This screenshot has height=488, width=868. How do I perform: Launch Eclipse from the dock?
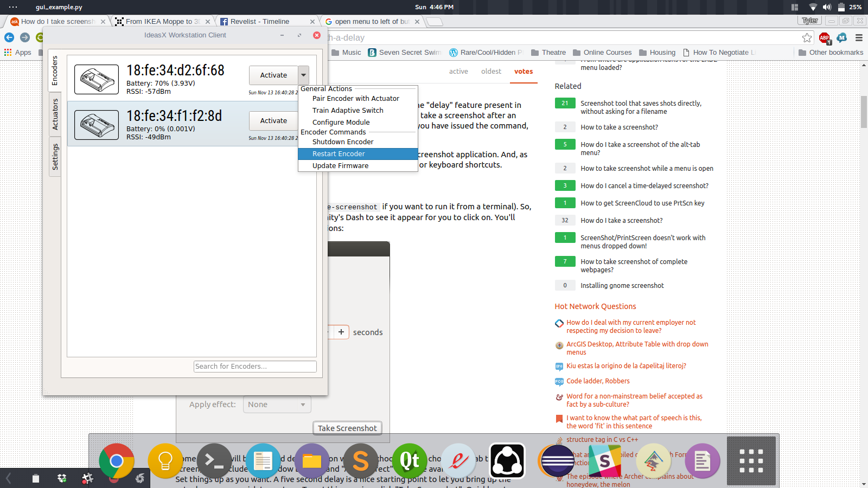[x=556, y=461]
